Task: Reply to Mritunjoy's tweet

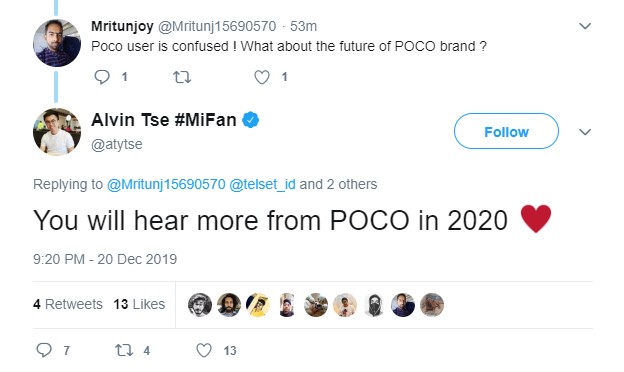Action: point(102,77)
